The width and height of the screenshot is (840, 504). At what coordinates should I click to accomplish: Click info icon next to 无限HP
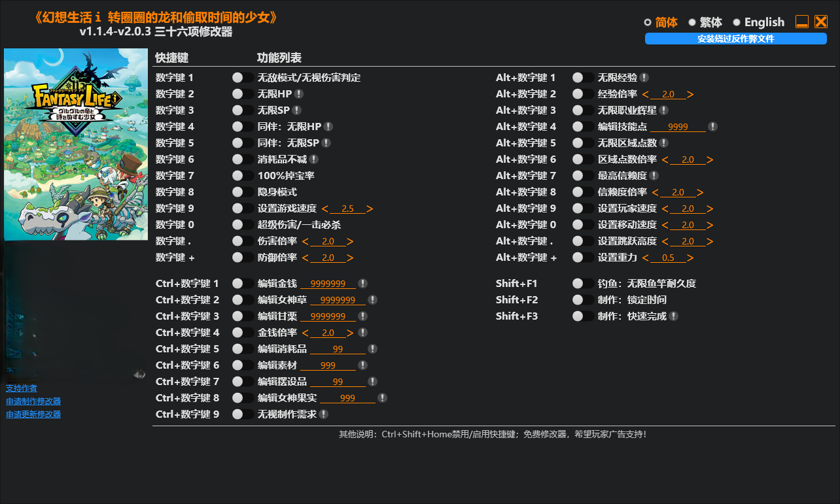tap(298, 94)
